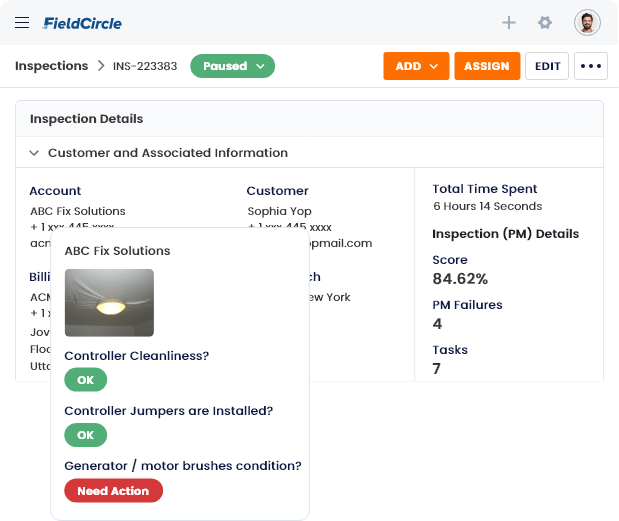This screenshot has height=521, width=619.
Task: Click OK badge under Controller Jumpers Installed
Action: pos(85,435)
